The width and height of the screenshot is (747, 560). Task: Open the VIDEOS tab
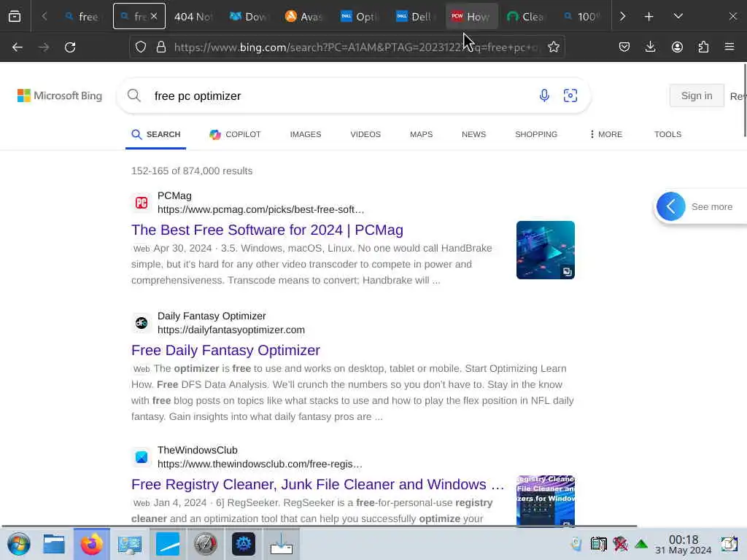coord(365,134)
